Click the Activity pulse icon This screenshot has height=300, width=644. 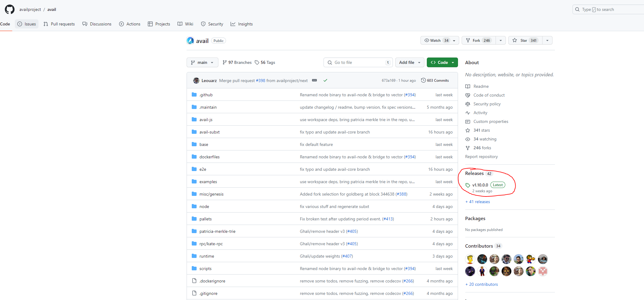coord(468,113)
